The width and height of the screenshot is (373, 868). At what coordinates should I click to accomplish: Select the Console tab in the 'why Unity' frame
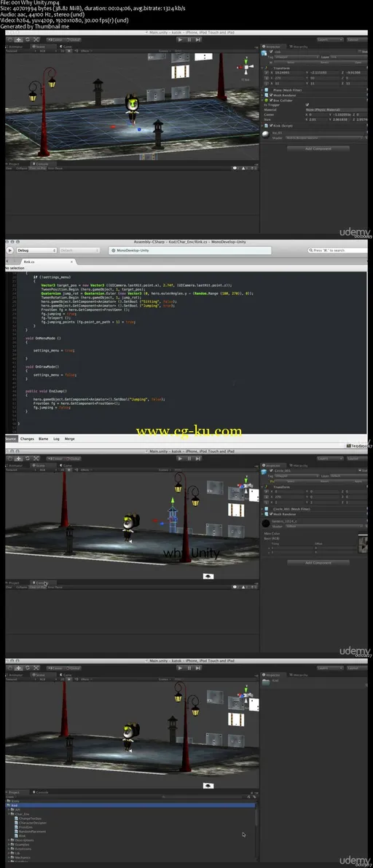42,583
